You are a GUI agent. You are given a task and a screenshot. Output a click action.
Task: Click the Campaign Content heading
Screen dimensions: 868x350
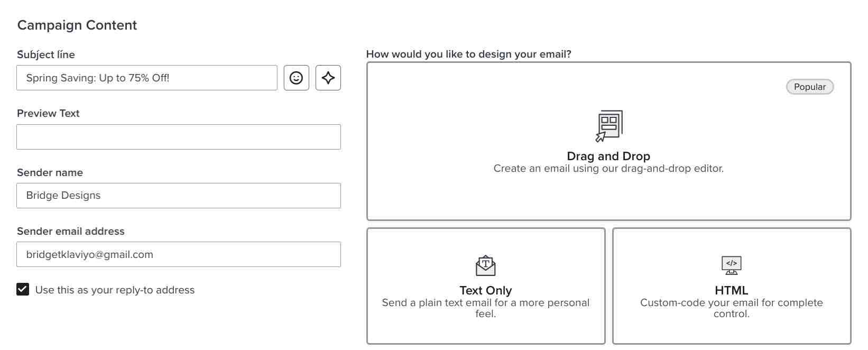point(77,25)
